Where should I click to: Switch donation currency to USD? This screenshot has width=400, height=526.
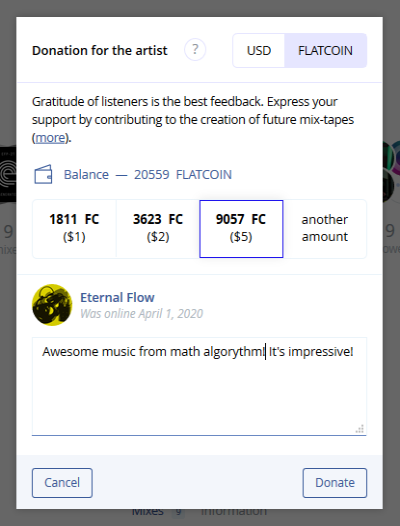click(x=259, y=51)
